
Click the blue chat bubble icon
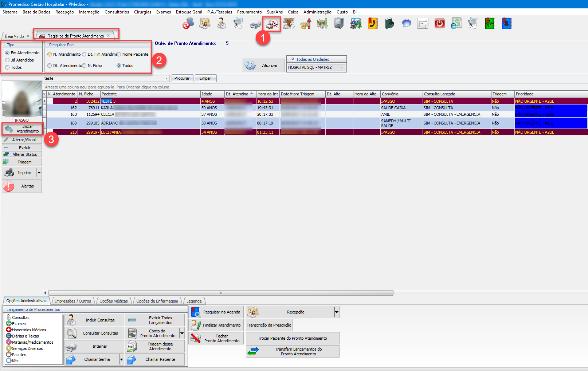[x=406, y=24]
